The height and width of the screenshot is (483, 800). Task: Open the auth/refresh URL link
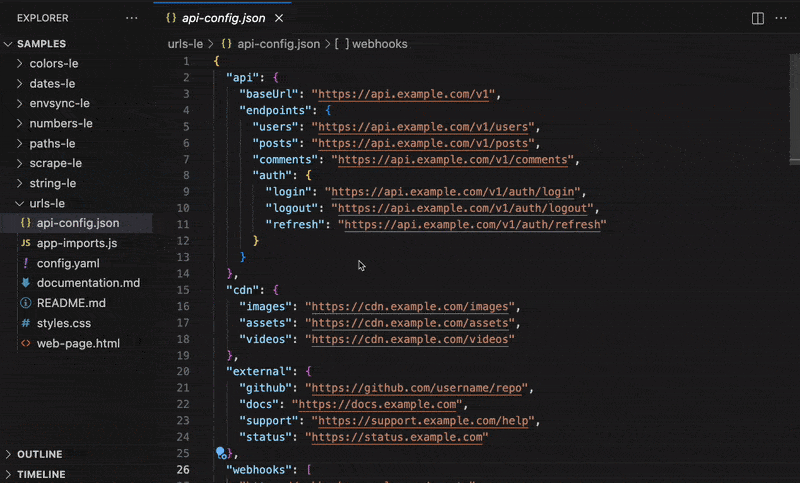pyautogui.click(x=472, y=224)
